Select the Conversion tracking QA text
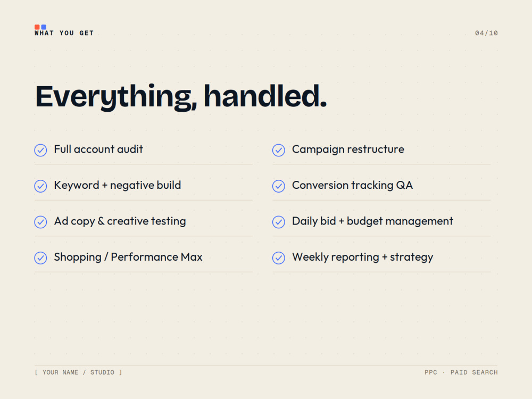The width and height of the screenshot is (532, 399). 353,185
